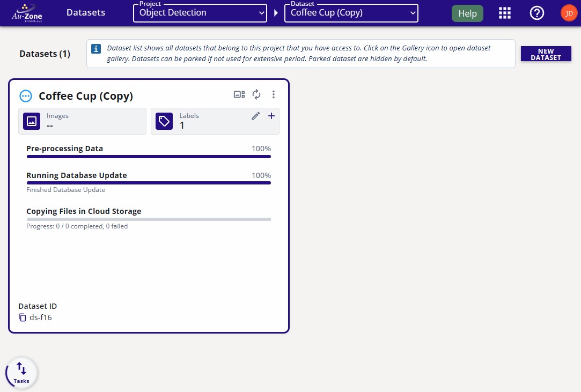581x392 pixels.
Task: Click the Pre-processing Data progress bar
Action: click(x=149, y=157)
